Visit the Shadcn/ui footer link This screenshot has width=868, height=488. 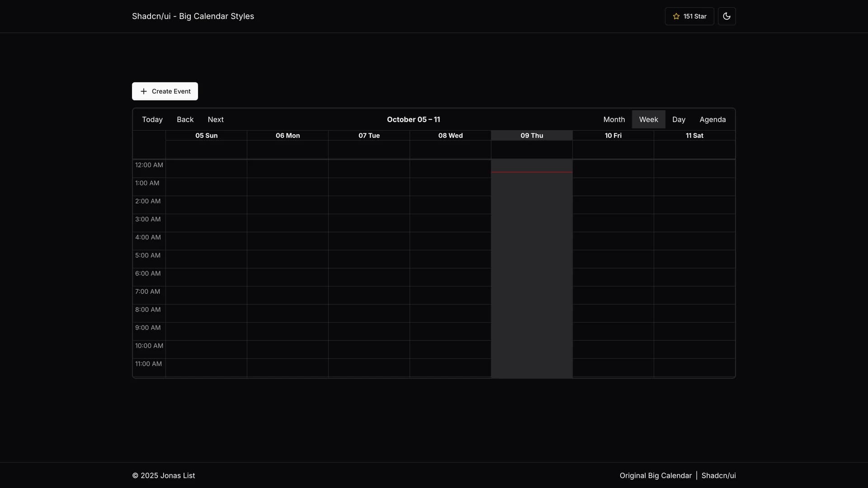point(719,475)
